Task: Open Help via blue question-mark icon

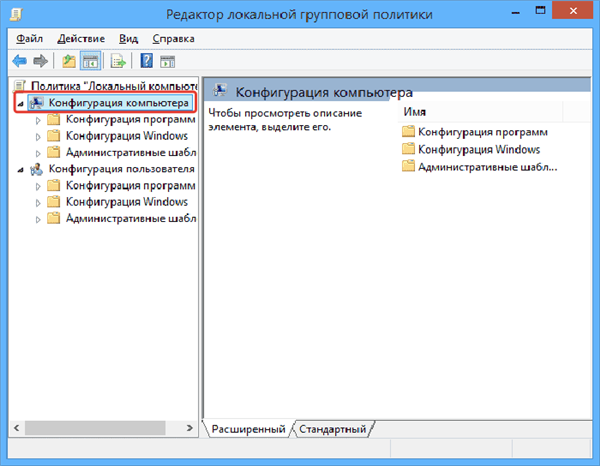Action: click(x=147, y=61)
